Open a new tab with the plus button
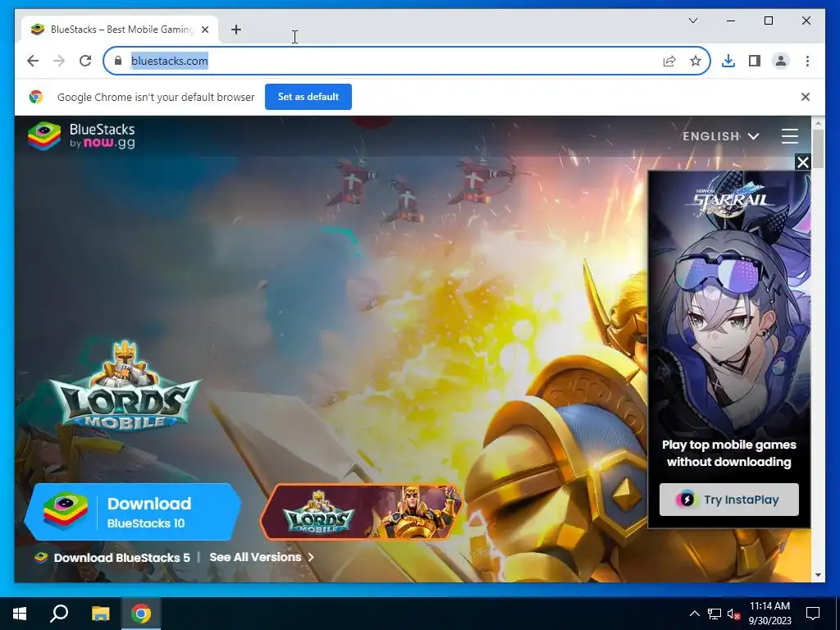This screenshot has width=840, height=630. tap(236, 30)
